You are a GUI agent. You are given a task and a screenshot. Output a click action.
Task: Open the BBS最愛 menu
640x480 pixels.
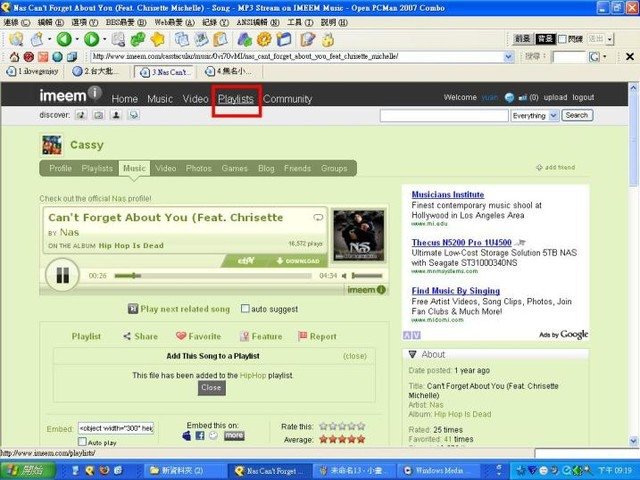[x=126, y=22]
